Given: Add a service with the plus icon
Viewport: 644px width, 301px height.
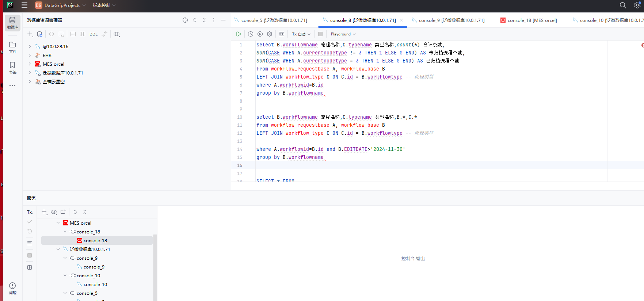Looking at the screenshot, I should click(x=44, y=212).
